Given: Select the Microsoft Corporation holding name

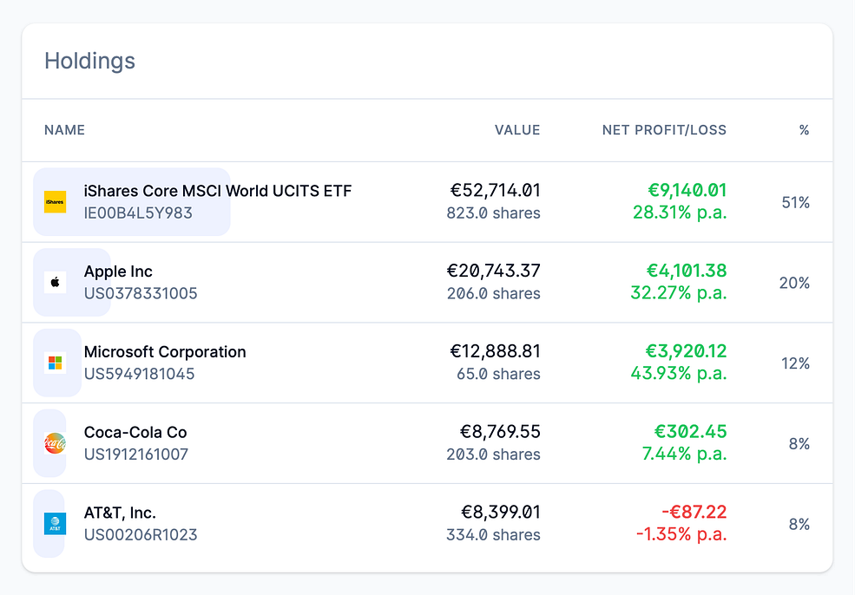Looking at the screenshot, I should pyautogui.click(x=165, y=352).
